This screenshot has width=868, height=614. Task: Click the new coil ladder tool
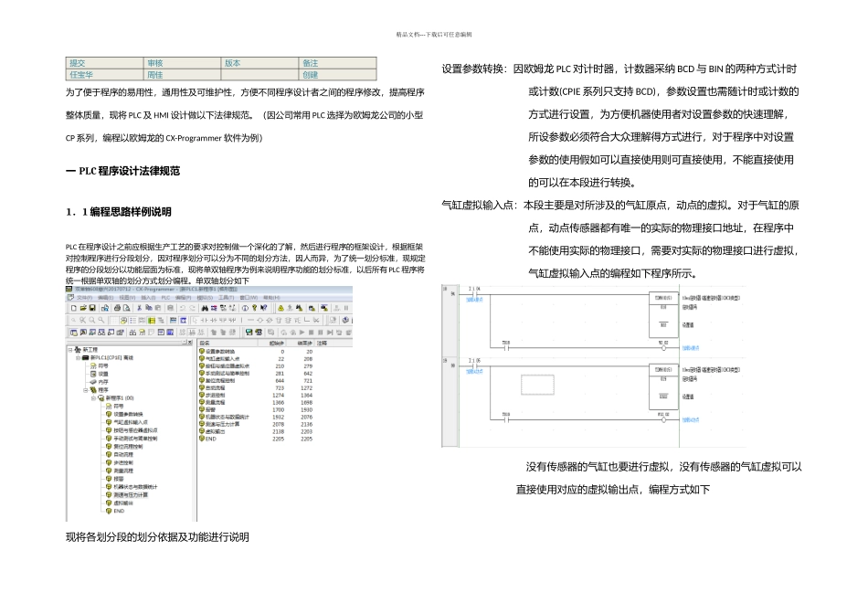coord(259,320)
